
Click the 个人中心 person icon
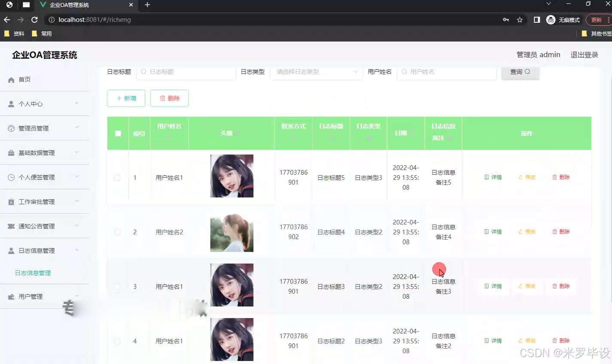pos(12,103)
